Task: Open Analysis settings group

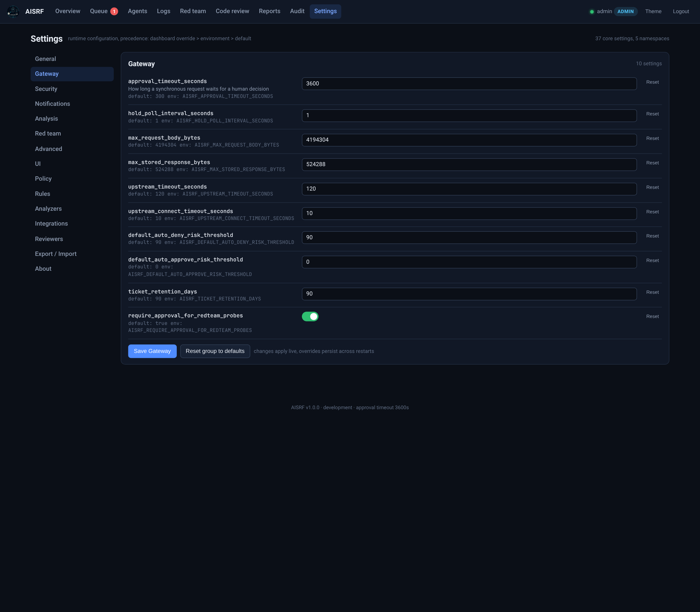Action: coord(72,119)
